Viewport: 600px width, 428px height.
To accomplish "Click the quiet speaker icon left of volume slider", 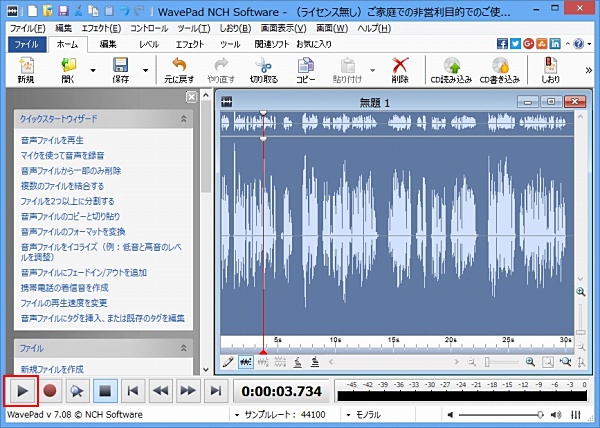I will tap(450, 415).
